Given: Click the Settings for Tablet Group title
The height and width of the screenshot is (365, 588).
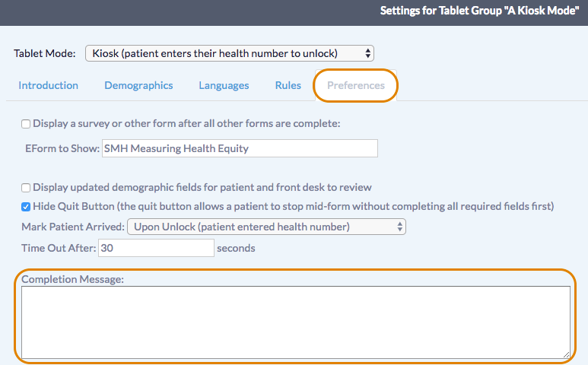Looking at the screenshot, I should click(479, 12).
